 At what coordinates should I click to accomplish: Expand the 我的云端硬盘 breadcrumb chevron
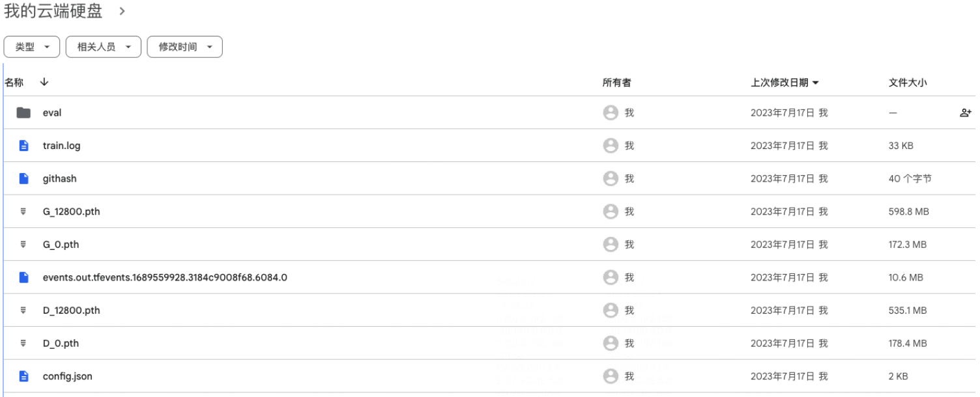tap(121, 11)
